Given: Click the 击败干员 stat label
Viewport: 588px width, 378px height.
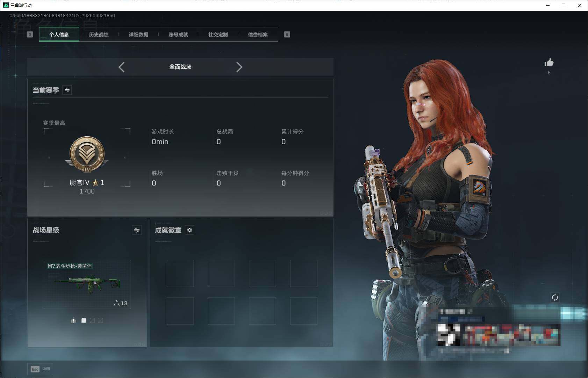Looking at the screenshot, I should point(228,173).
